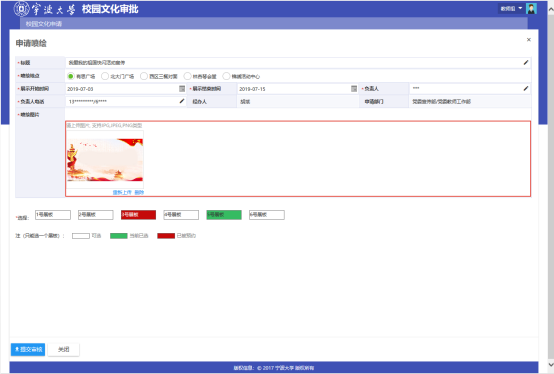Select the 西区三餐对面 radio option

coord(144,76)
